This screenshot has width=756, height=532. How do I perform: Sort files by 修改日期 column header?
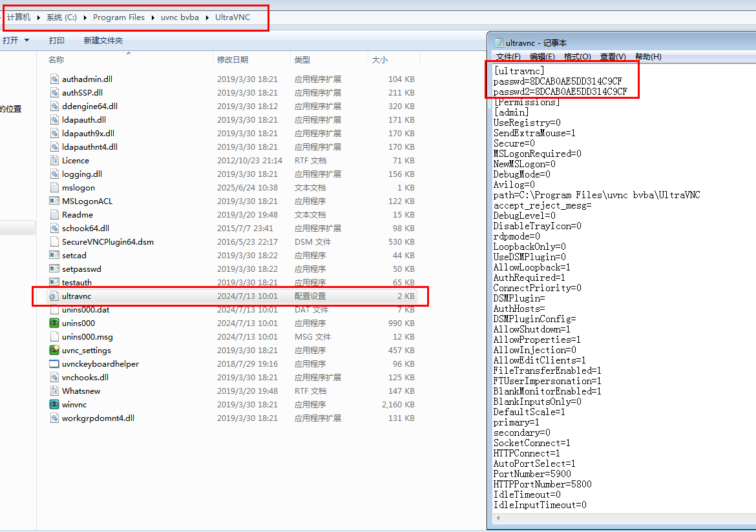point(233,60)
